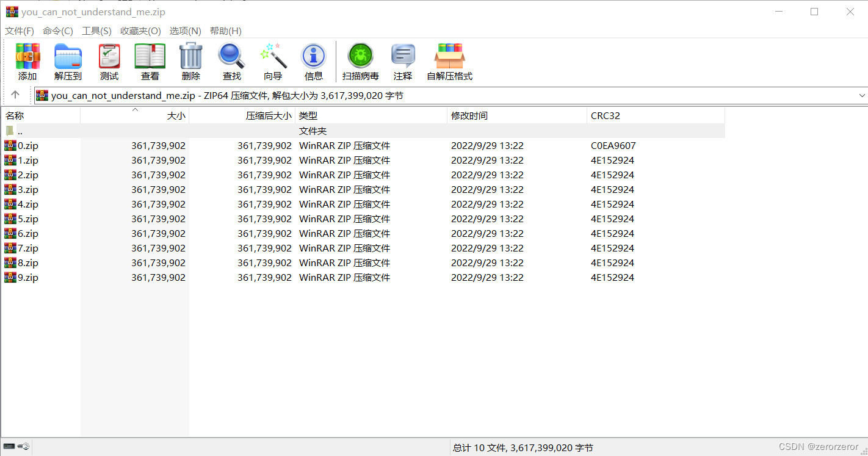
Task: Click the 0.zip archive icon
Action: click(10, 145)
